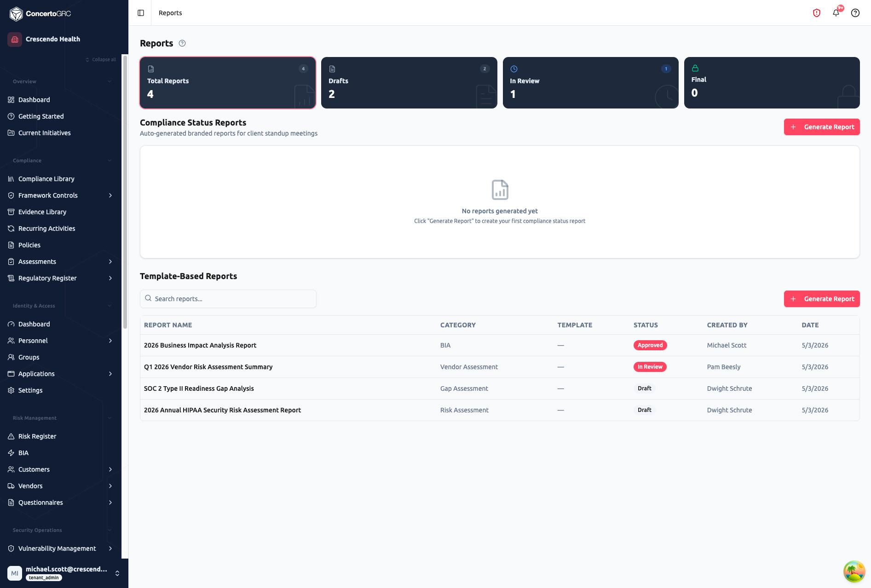This screenshot has width=871, height=588.
Task: Click the Policies icon in sidebar
Action: pos(11,245)
